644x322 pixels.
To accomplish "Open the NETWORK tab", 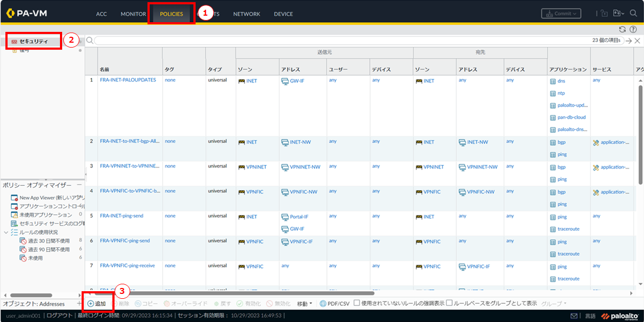I will click(x=246, y=14).
